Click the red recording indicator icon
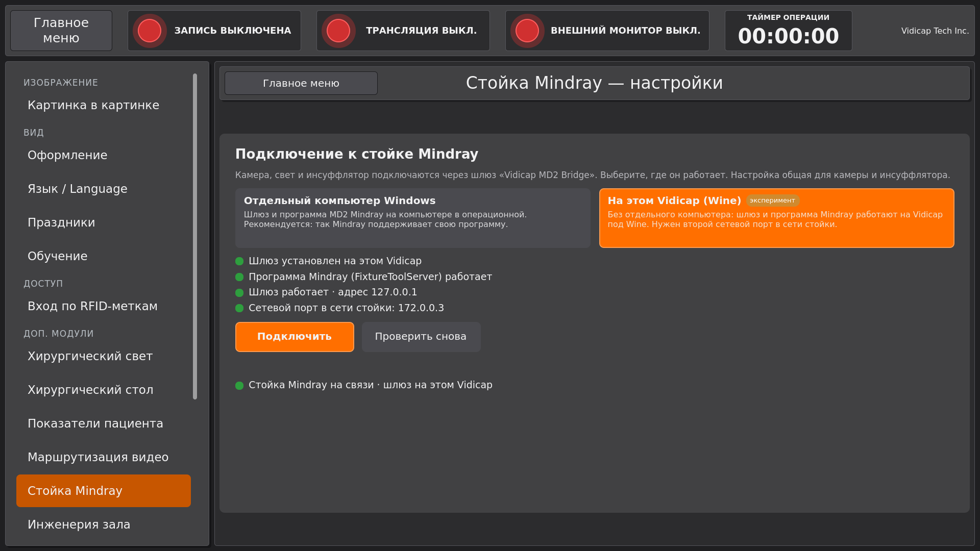The width and height of the screenshot is (980, 551). tap(150, 31)
